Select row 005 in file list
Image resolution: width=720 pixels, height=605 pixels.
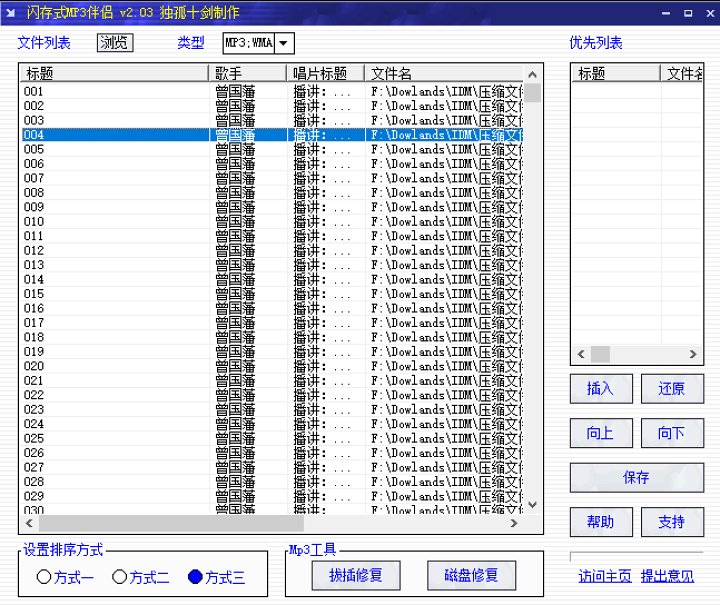[x=272, y=149]
